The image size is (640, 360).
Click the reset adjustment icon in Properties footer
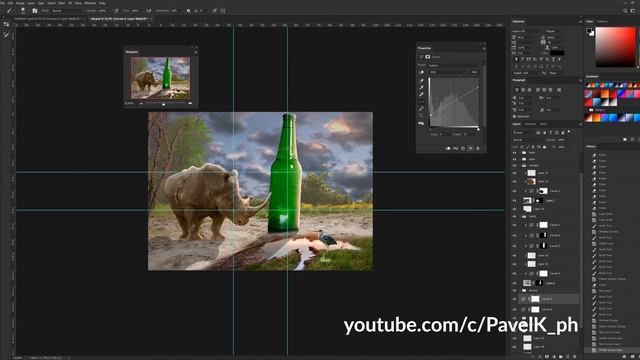463,148
